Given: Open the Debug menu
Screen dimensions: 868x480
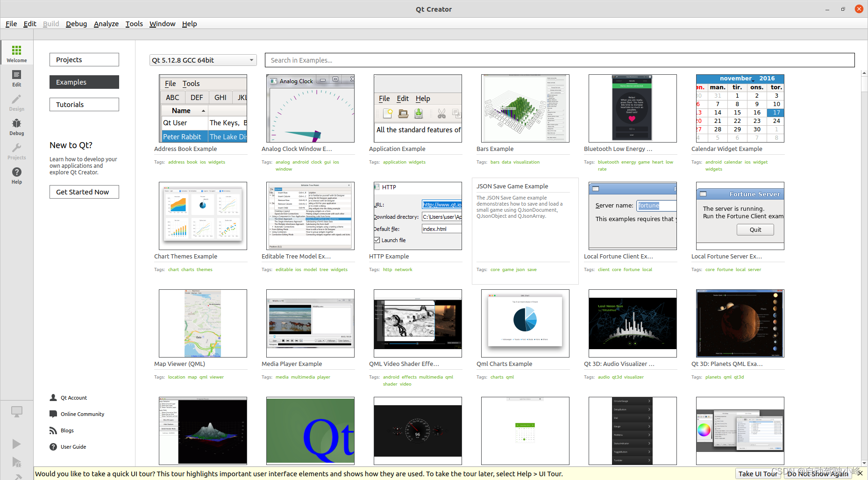Looking at the screenshot, I should click(76, 23).
